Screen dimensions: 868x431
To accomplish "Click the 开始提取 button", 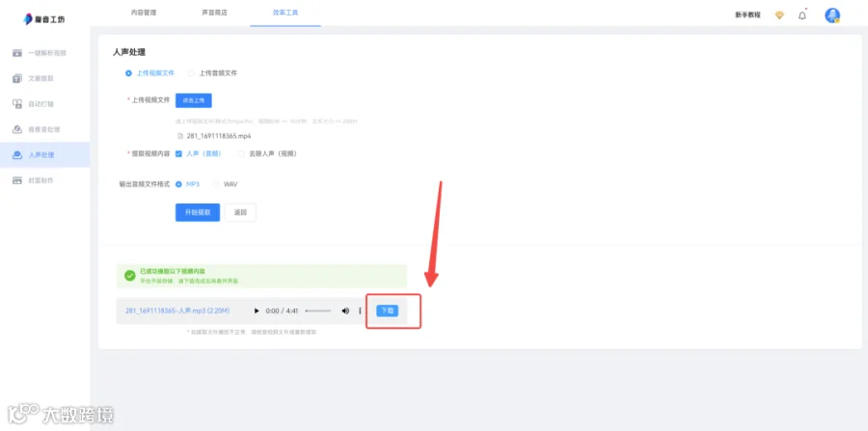I will [198, 212].
